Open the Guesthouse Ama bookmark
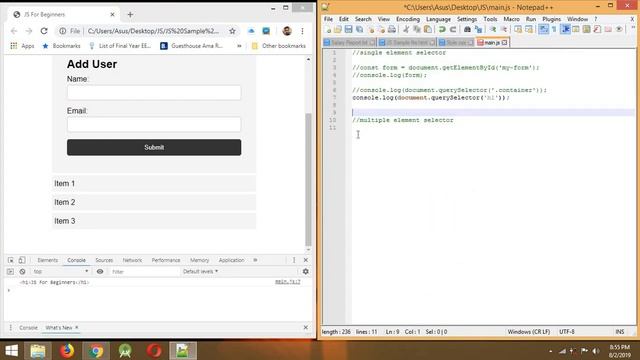The image size is (640, 360). tap(191, 46)
